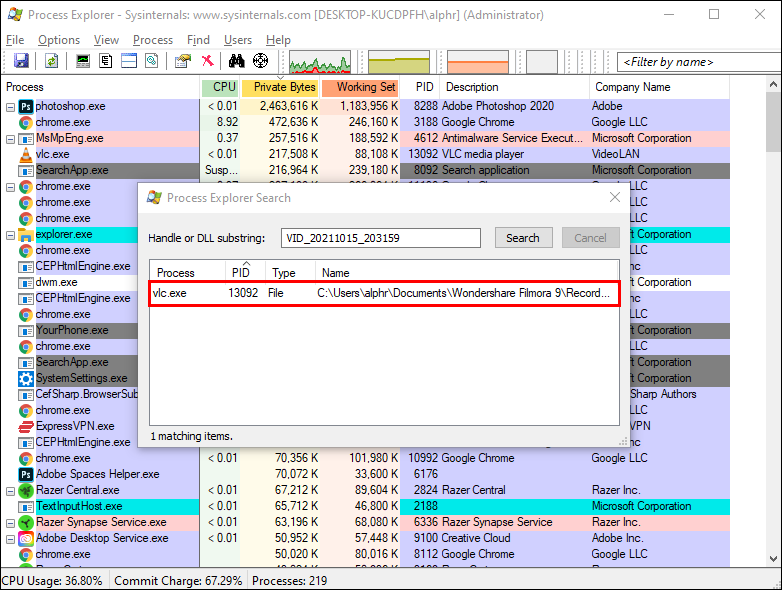This screenshot has width=782, height=590.
Task: Open the Options menu
Action: coord(59,40)
